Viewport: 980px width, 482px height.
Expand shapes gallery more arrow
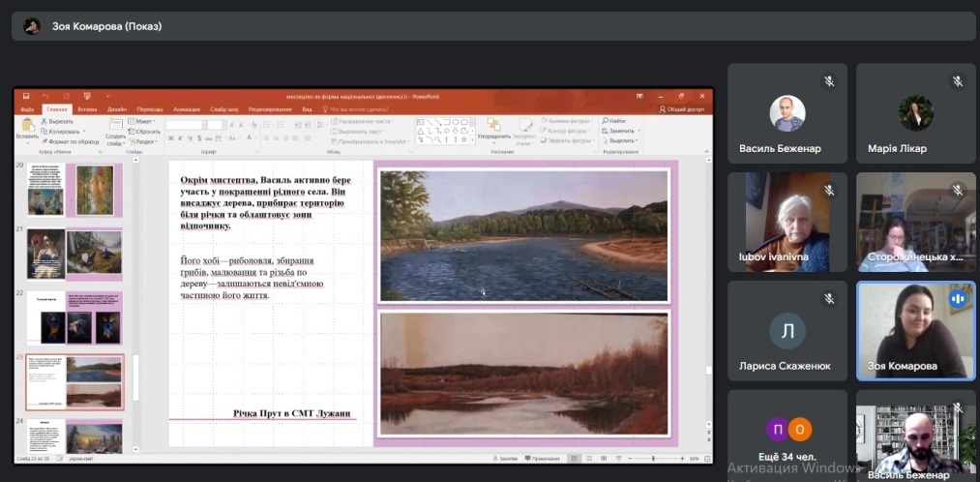click(x=472, y=141)
